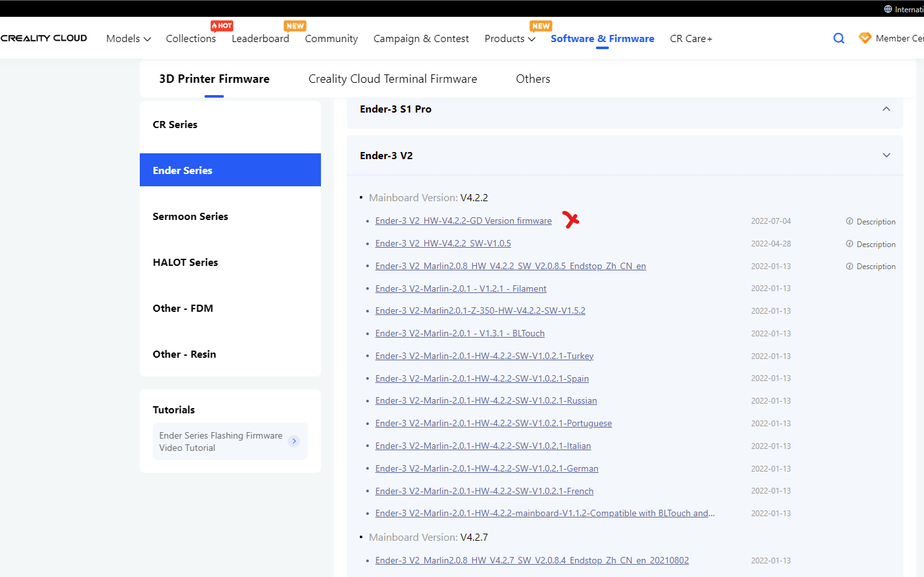Click the Creality Cloud logo
Image resolution: width=924 pixels, height=577 pixels.
43,38
